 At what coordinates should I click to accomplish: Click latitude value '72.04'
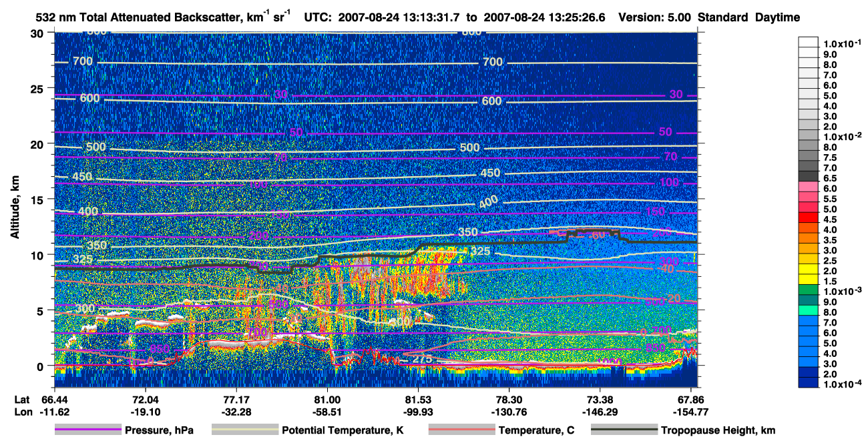145,400
